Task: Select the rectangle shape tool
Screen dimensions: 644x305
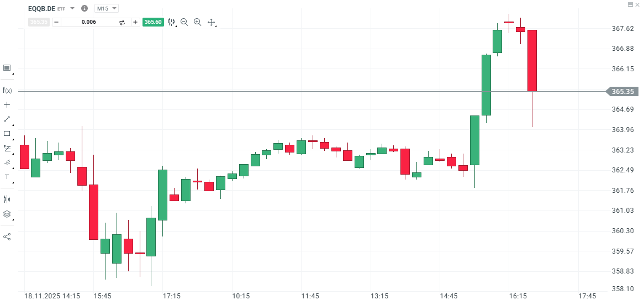Action: tap(7, 133)
